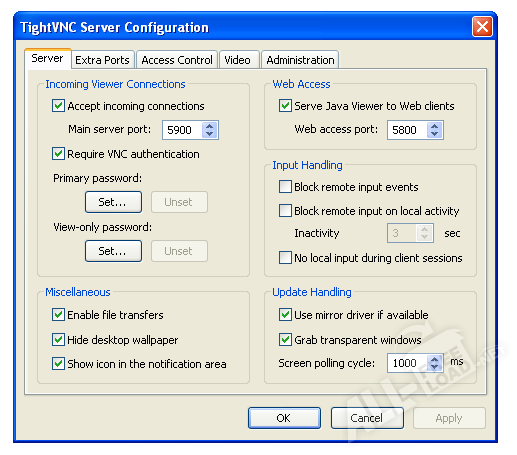Open the Extra Ports tab
Image resolution: width=517 pixels, height=455 pixels.
(x=102, y=60)
